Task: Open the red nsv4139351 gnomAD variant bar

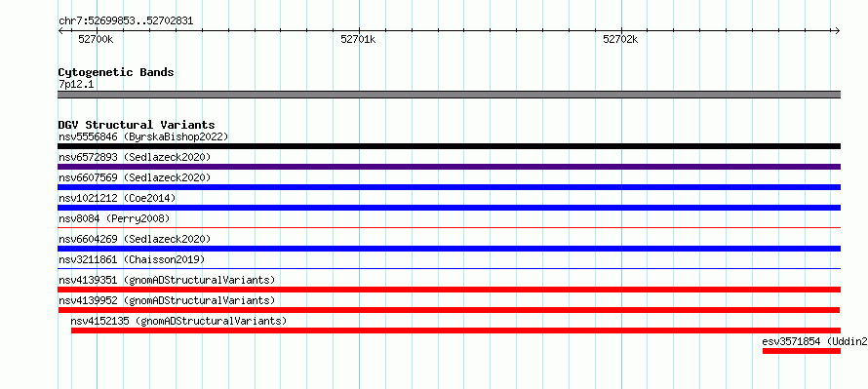Action: pos(449,290)
